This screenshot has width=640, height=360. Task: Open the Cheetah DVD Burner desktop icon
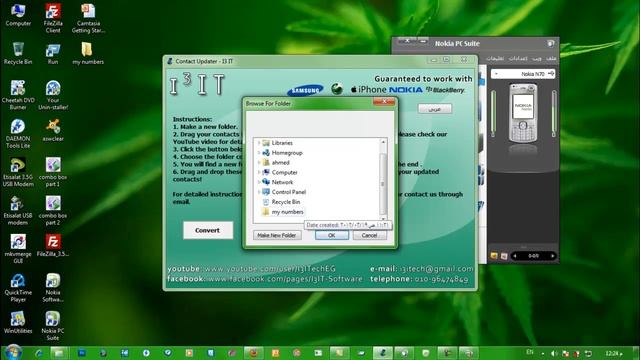coord(18,95)
